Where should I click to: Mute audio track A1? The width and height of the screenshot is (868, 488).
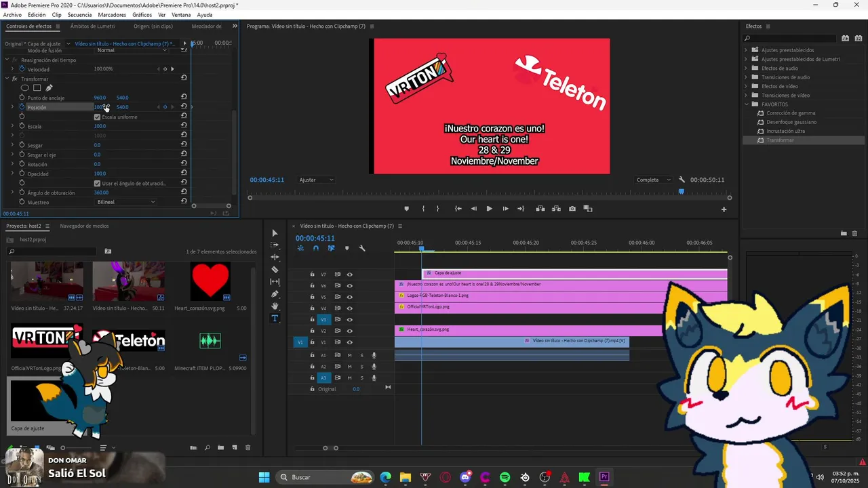[350, 355]
